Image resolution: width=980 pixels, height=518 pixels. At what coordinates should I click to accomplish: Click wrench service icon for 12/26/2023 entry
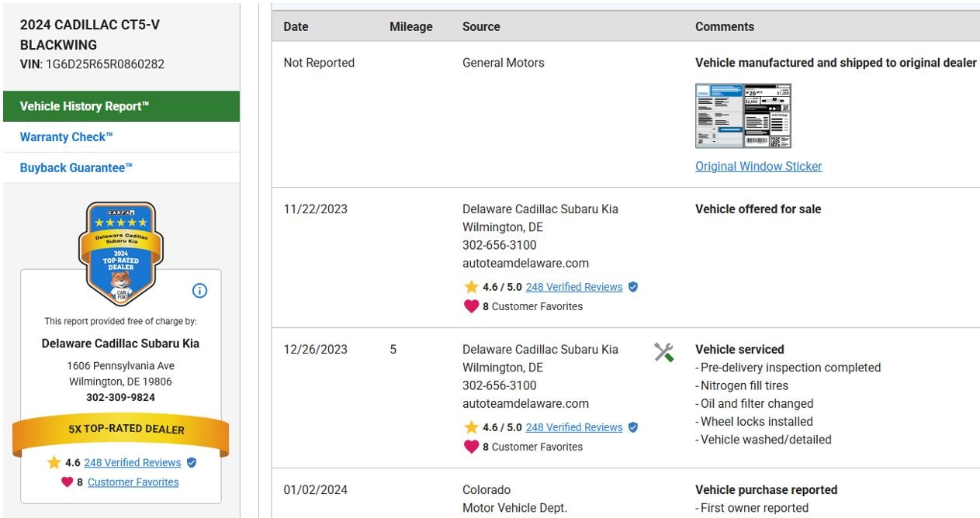[x=663, y=353]
